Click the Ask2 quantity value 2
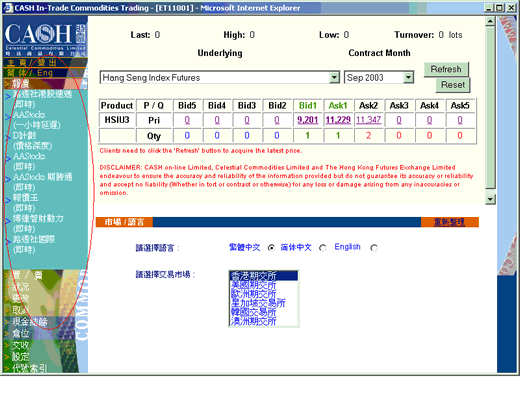This screenshot has width=520, height=406. pyautogui.click(x=368, y=136)
